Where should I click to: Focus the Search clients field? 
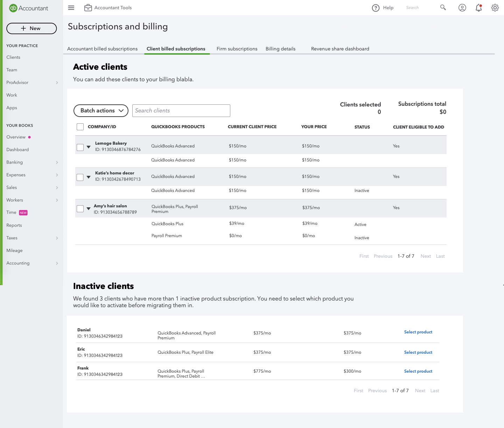click(x=181, y=111)
